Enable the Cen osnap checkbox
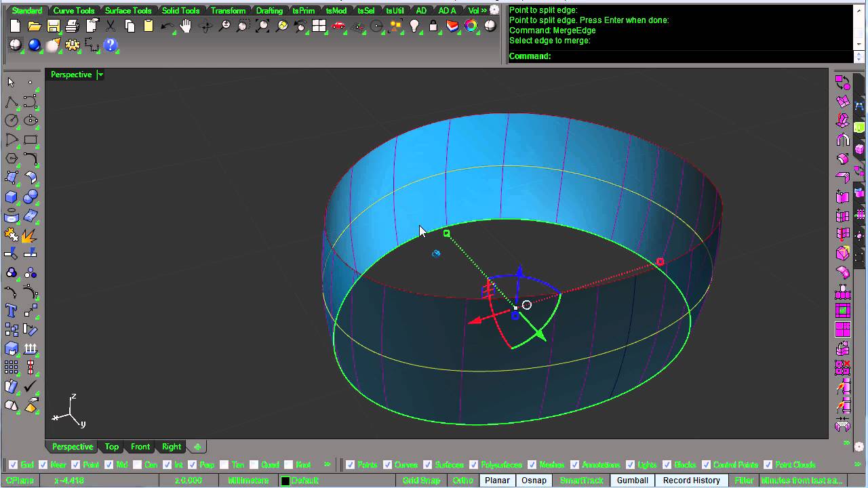868x488 pixels. click(x=138, y=465)
